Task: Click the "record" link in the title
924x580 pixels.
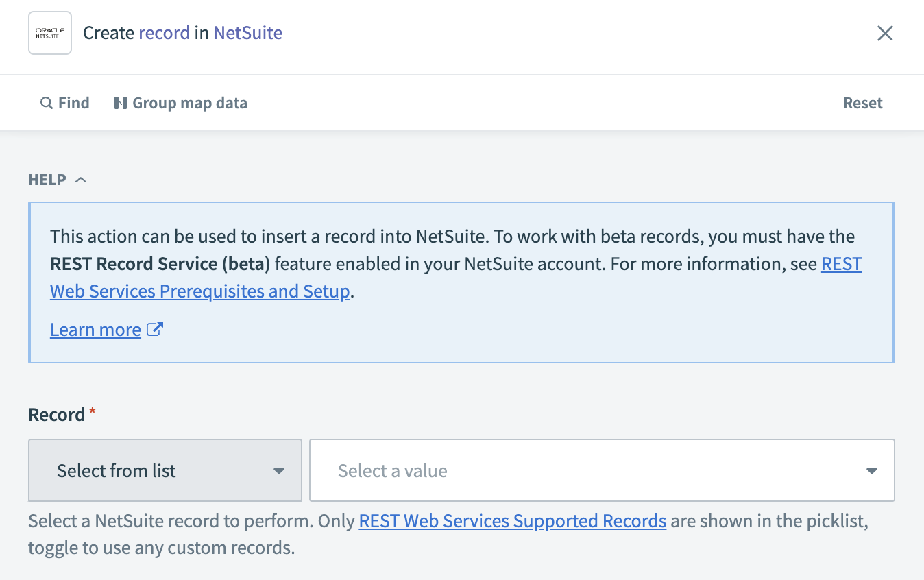Action: click(x=165, y=32)
